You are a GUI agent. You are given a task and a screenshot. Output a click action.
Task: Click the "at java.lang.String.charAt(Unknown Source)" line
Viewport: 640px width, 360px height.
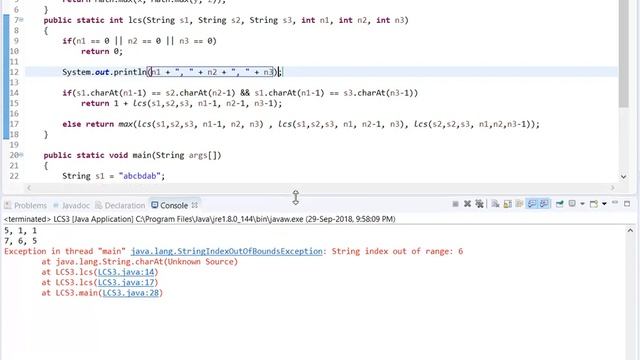[139, 262]
